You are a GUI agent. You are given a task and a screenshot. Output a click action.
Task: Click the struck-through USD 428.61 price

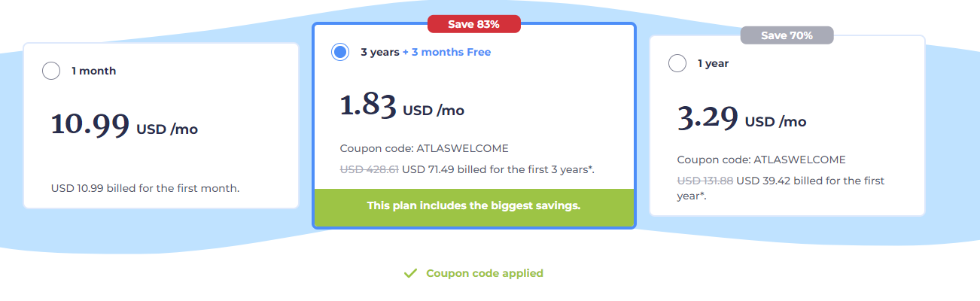point(369,169)
